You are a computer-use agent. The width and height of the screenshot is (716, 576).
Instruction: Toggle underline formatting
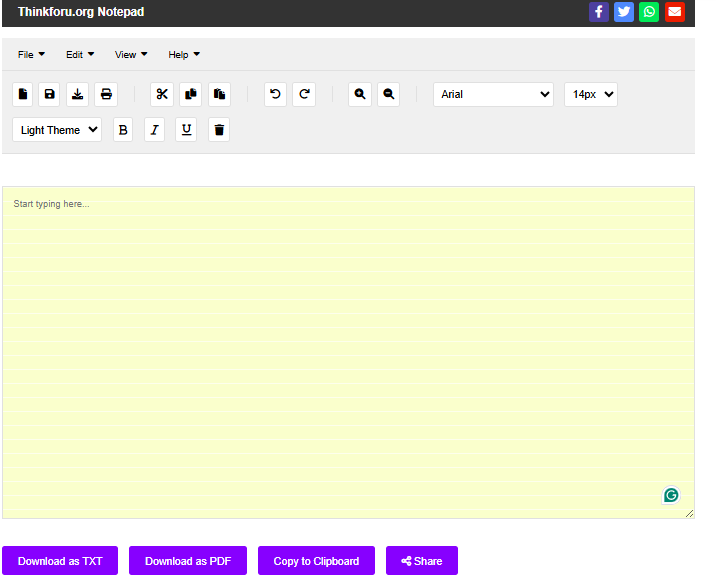(186, 130)
